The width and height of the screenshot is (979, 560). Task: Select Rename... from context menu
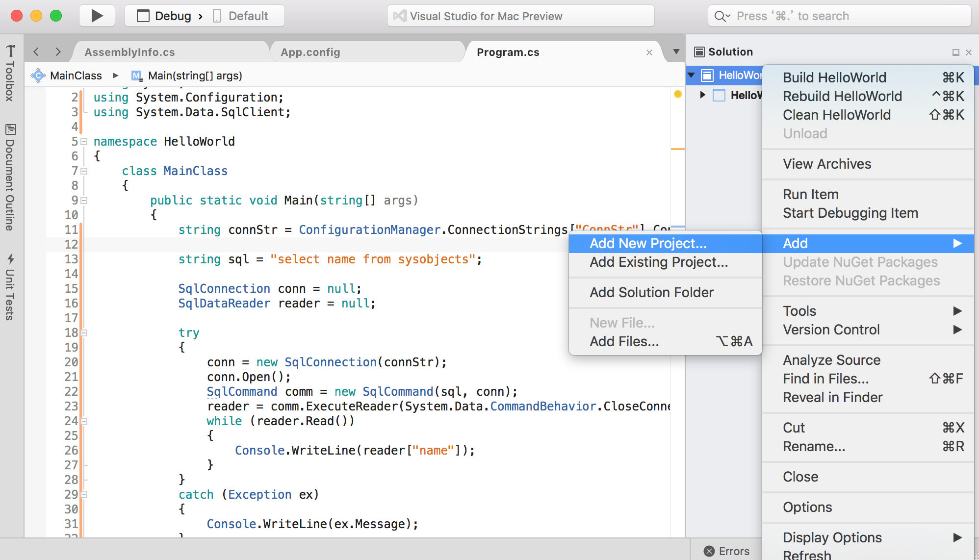[x=868, y=446]
